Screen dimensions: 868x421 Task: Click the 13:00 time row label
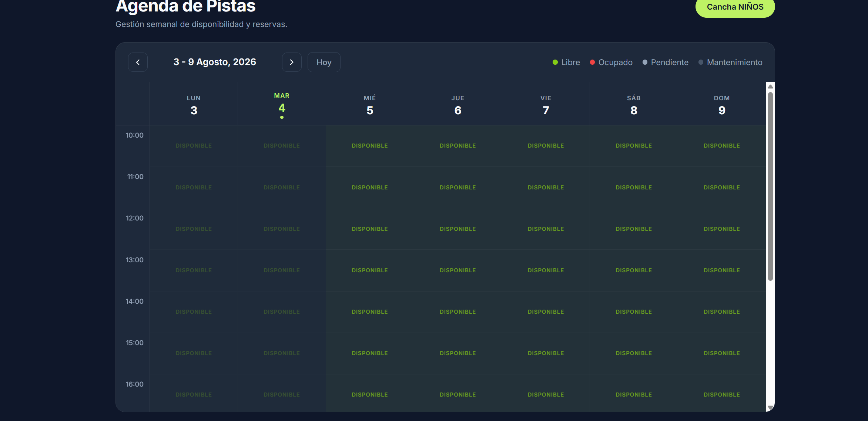134,260
